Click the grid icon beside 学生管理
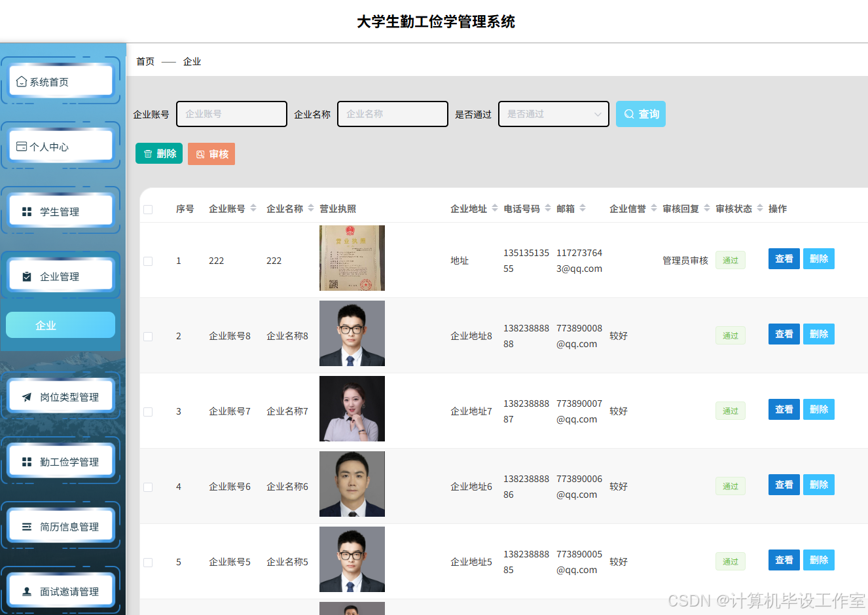Viewport: 868px width, 615px height. click(x=27, y=212)
